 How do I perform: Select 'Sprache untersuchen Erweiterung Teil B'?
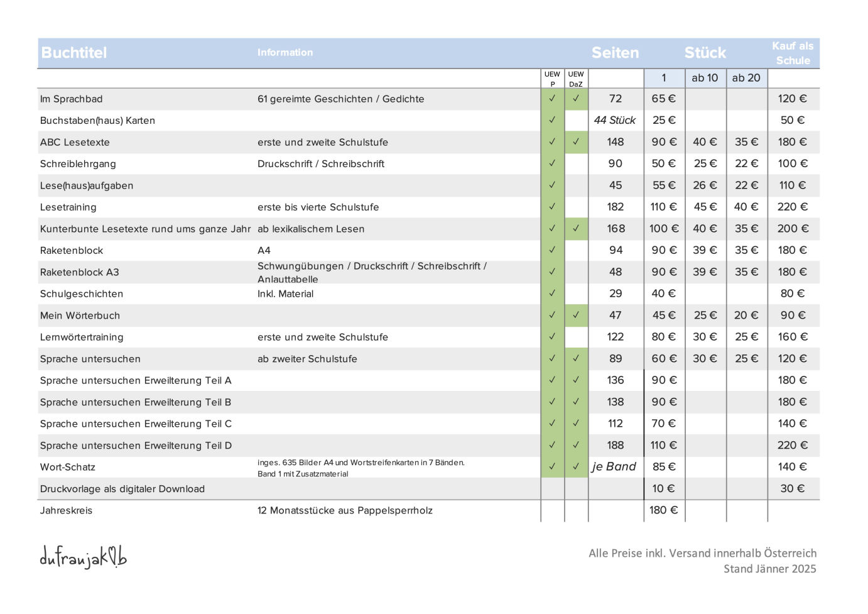136,403
